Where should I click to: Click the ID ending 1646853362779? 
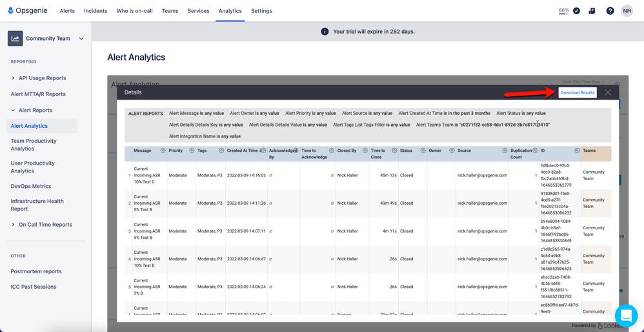coord(556,176)
